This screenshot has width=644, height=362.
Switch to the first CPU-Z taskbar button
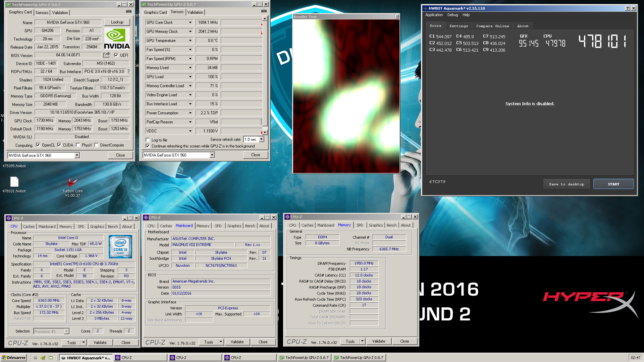[141, 358]
